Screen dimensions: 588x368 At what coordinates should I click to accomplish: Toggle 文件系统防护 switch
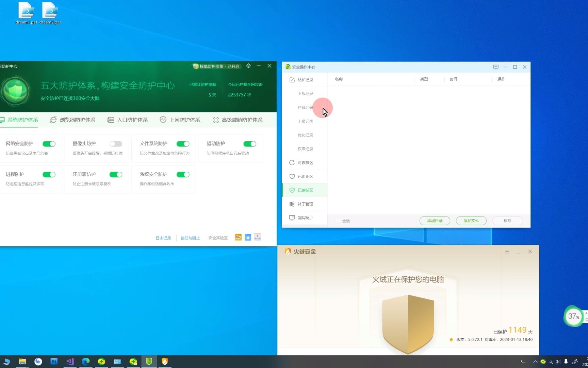(183, 144)
